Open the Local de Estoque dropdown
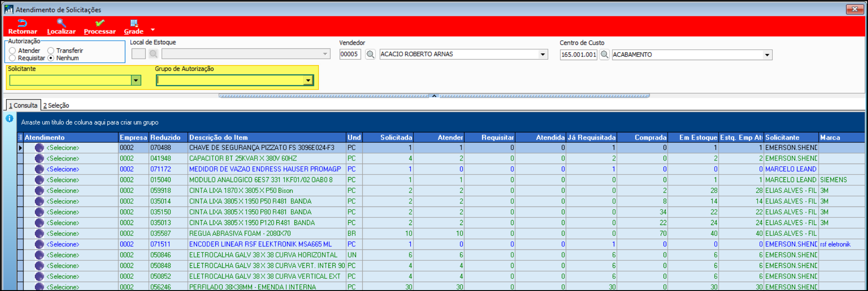 coord(325,54)
